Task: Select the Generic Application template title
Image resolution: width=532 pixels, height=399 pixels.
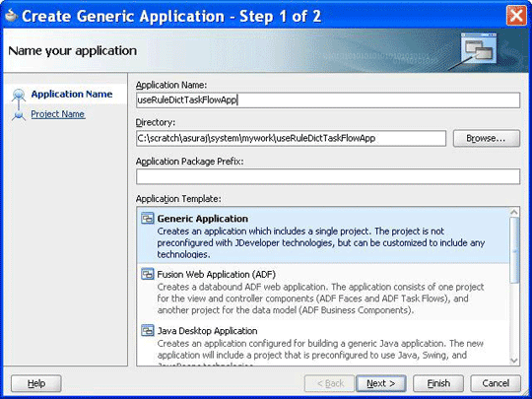Action: [x=203, y=219]
